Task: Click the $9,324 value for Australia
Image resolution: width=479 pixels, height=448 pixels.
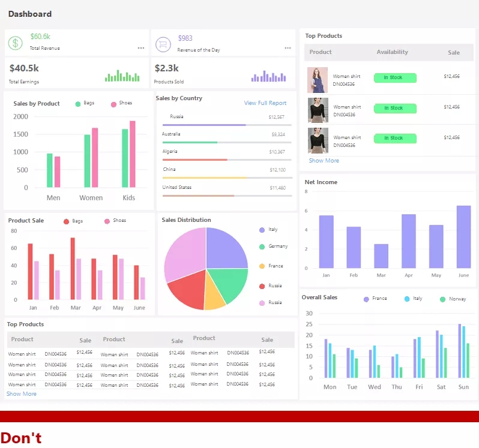Action: (279, 134)
